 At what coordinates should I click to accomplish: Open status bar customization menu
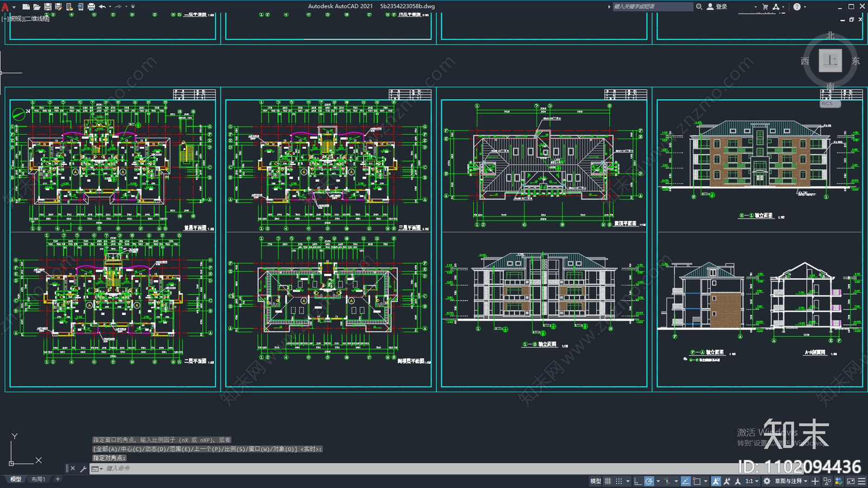click(x=861, y=481)
